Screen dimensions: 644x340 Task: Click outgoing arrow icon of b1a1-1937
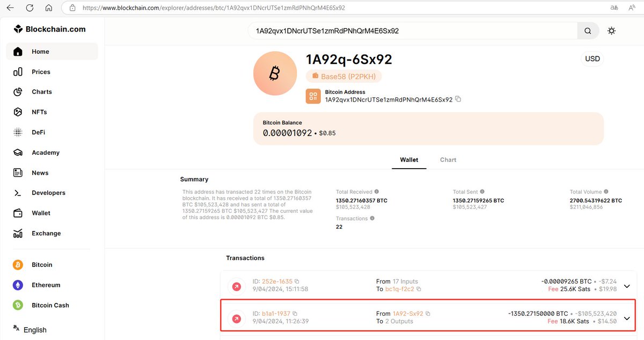pyautogui.click(x=236, y=319)
